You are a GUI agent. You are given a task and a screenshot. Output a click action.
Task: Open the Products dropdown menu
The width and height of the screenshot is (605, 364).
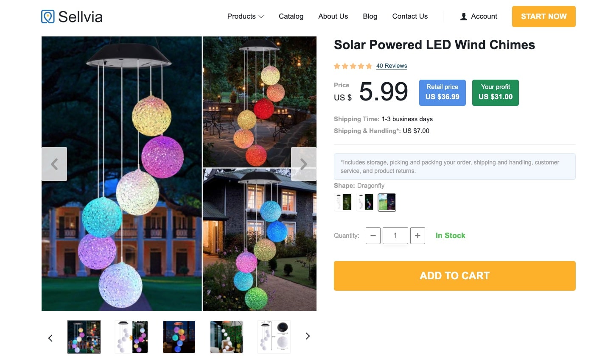coord(242,16)
